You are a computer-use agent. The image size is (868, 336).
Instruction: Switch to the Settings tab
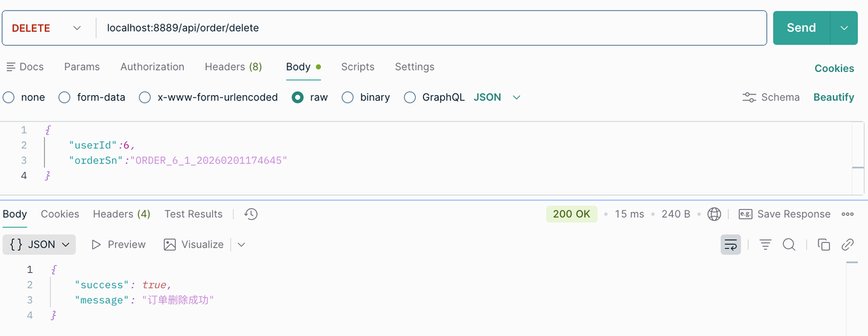(x=415, y=67)
